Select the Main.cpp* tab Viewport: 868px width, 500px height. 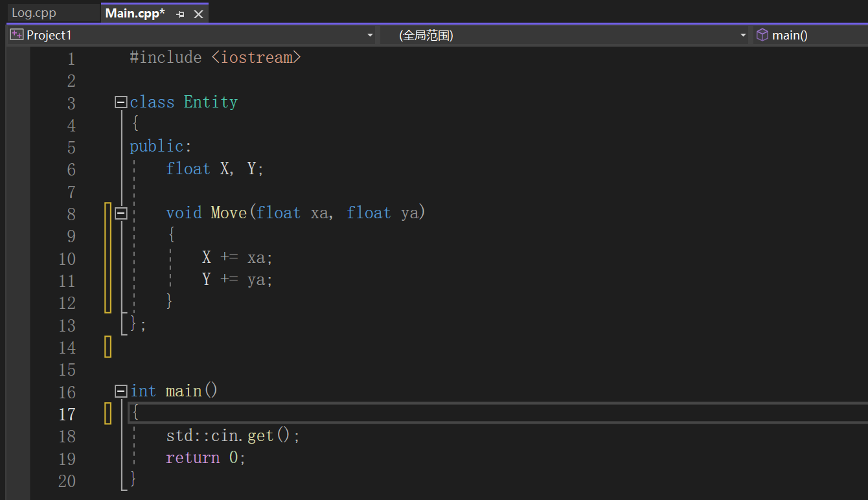click(135, 13)
